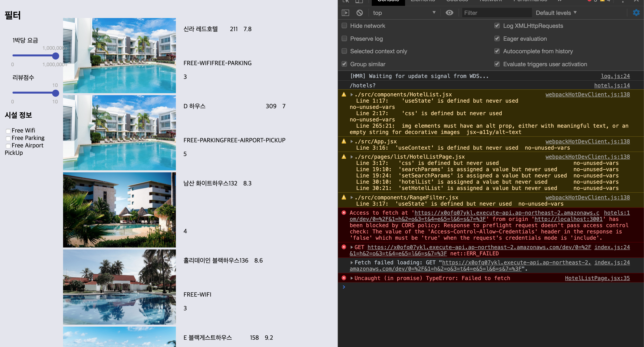The width and height of the screenshot is (644, 347).
Task: Expand the ./src/App.jsx warning entry
Action: tap(352, 142)
